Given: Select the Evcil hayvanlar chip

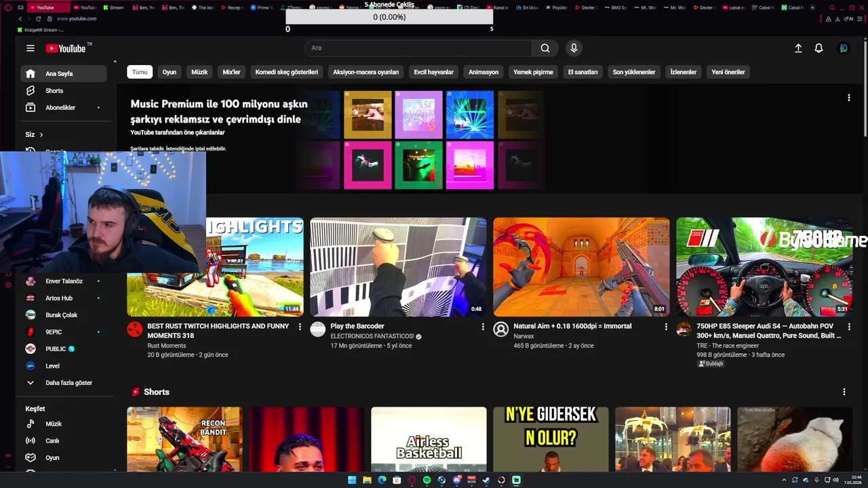Looking at the screenshot, I should pos(434,72).
